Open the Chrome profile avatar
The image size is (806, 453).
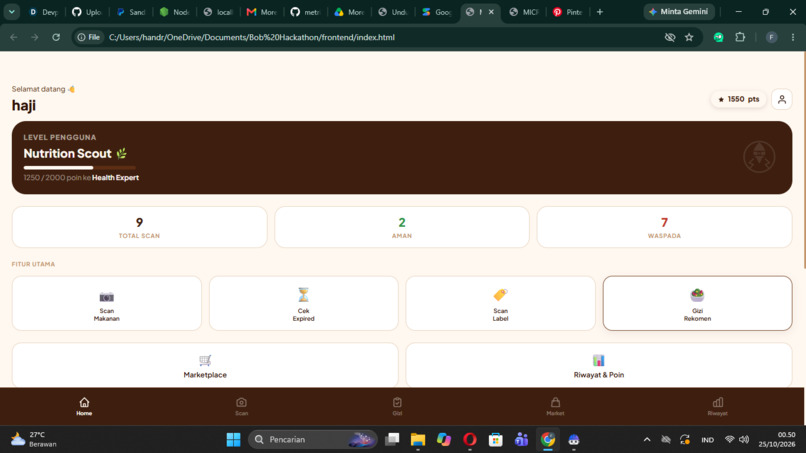772,37
